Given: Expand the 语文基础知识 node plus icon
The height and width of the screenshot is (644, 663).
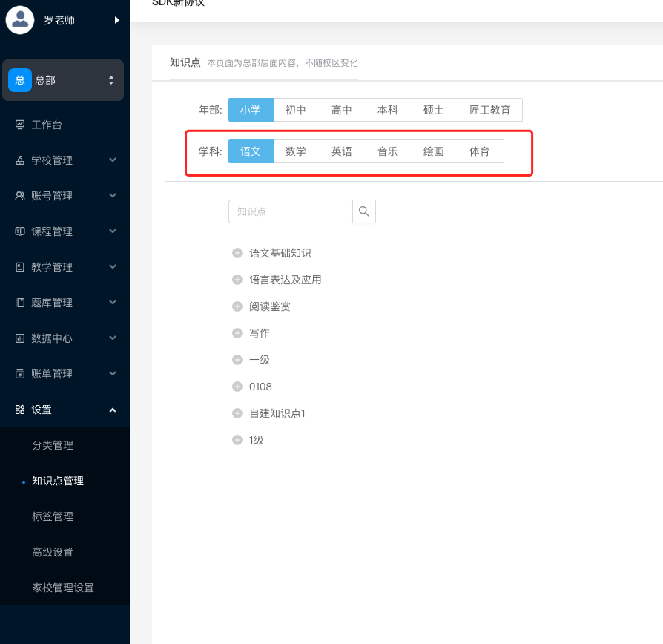Looking at the screenshot, I should (237, 253).
